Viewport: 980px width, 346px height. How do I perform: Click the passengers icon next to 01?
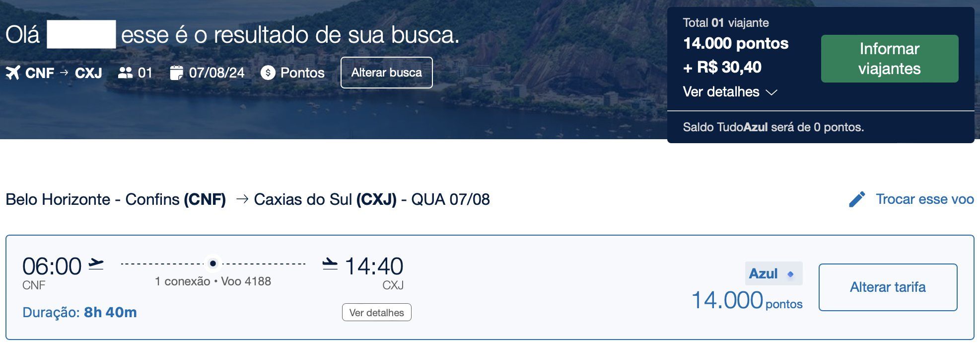coord(125,73)
